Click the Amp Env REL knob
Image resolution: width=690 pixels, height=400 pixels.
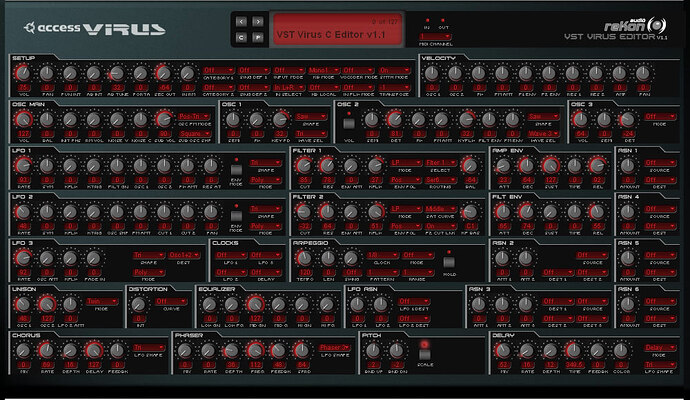coord(597,165)
